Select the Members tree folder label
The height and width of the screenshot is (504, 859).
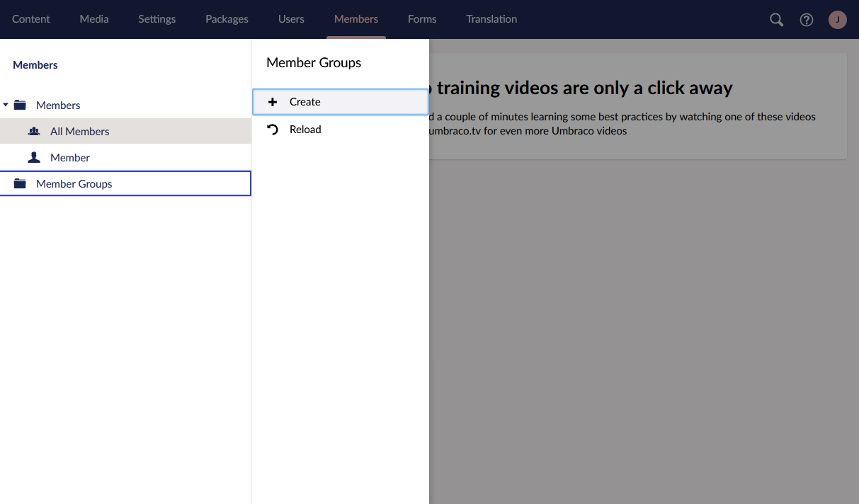click(x=58, y=105)
